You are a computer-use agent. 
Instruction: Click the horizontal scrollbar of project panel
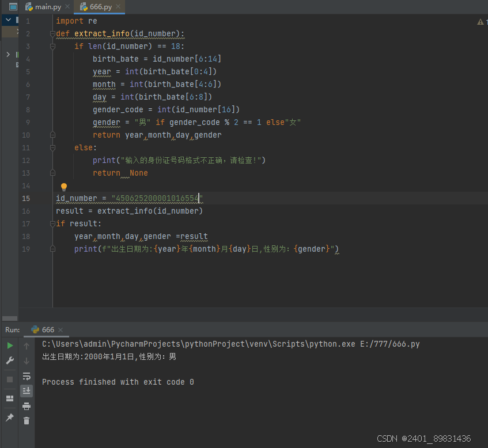pos(10,318)
